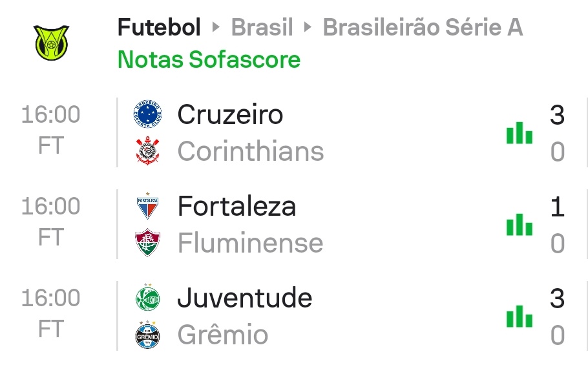This screenshot has height=365, width=588.
Task: Click the Grêmio team crest
Action: tap(147, 335)
